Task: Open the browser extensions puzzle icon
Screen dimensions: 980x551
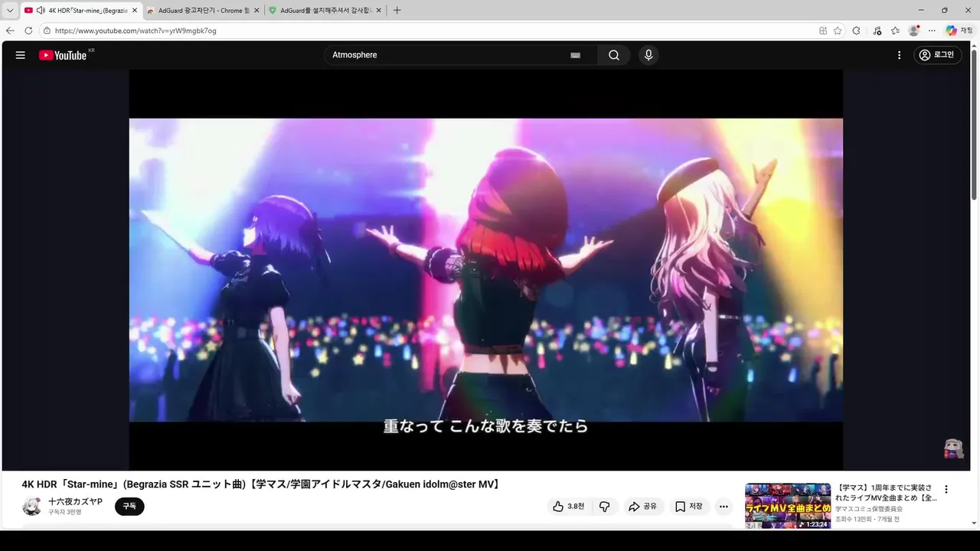Action: click(x=857, y=31)
